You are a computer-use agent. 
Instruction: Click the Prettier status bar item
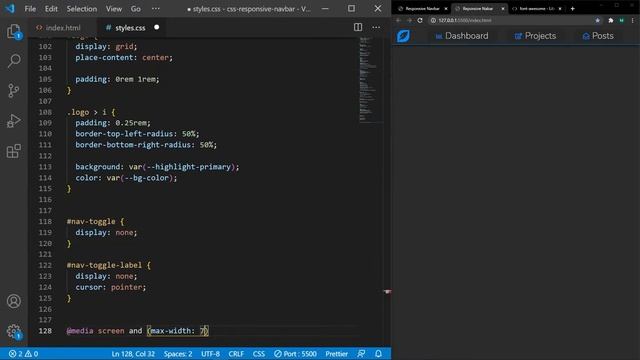(336, 354)
